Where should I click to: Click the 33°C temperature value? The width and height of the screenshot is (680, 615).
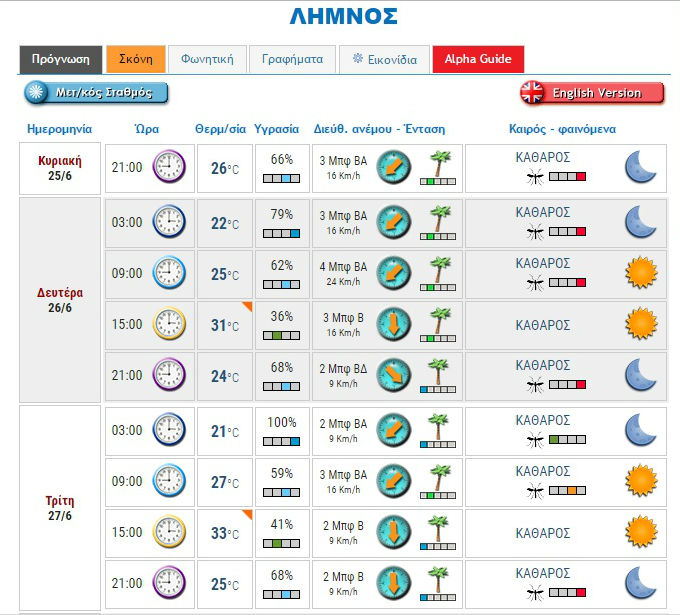click(225, 533)
